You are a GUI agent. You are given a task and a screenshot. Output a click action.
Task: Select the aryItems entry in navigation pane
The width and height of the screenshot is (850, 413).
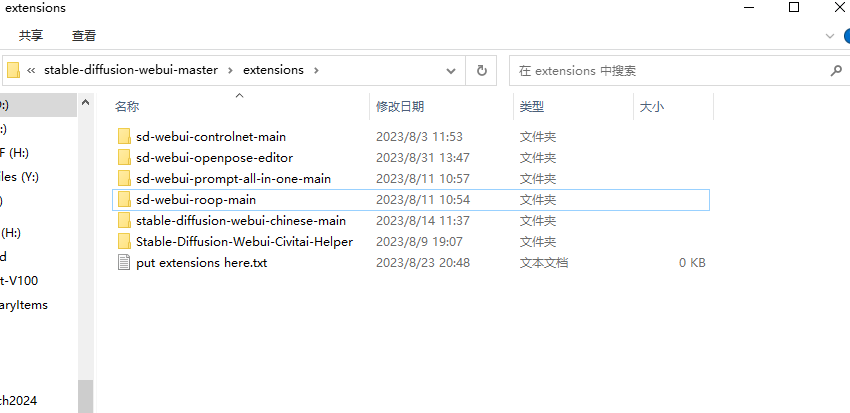tap(24, 305)
